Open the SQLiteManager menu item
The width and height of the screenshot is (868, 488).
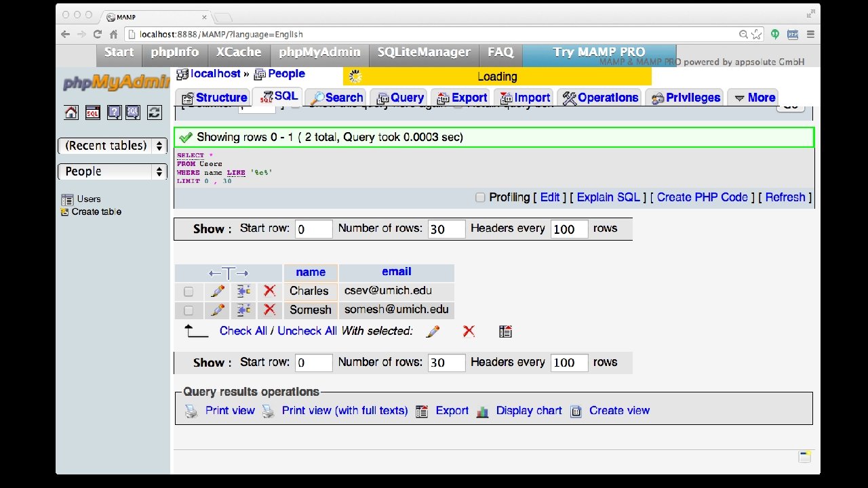coord(424,53)
